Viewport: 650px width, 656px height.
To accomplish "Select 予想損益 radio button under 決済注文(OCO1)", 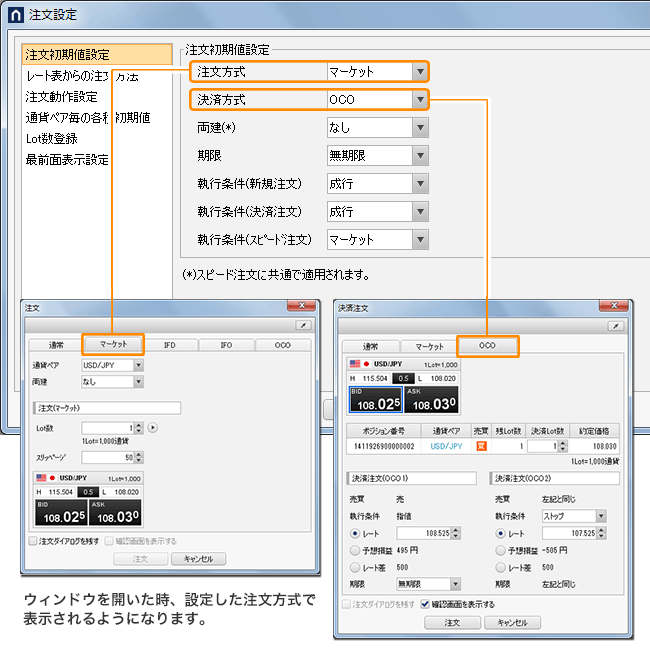I will click(x=355, y=549).
